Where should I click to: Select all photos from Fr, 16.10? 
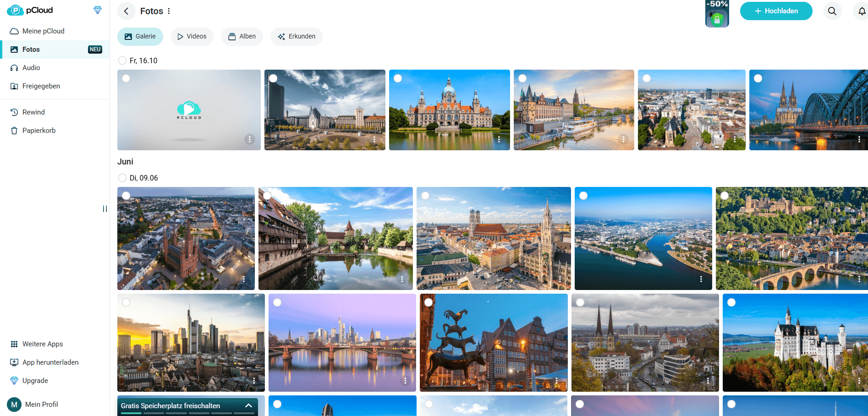click(122, 60)
